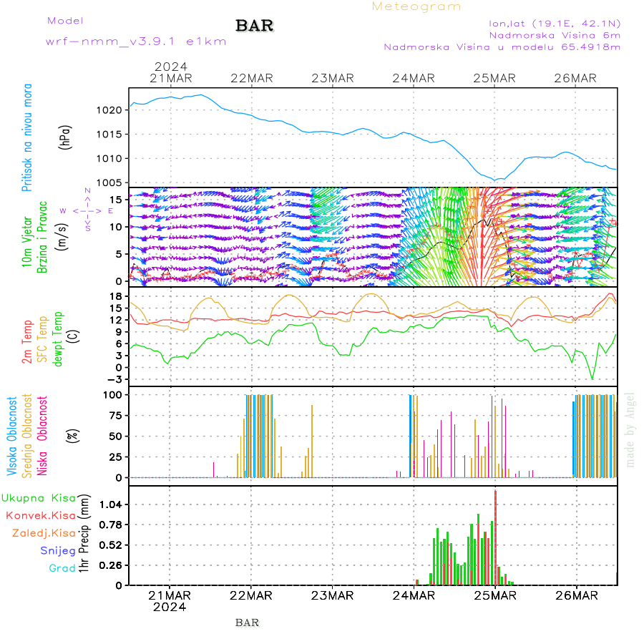Click the "1020" pressure tick label

point(109,110)
